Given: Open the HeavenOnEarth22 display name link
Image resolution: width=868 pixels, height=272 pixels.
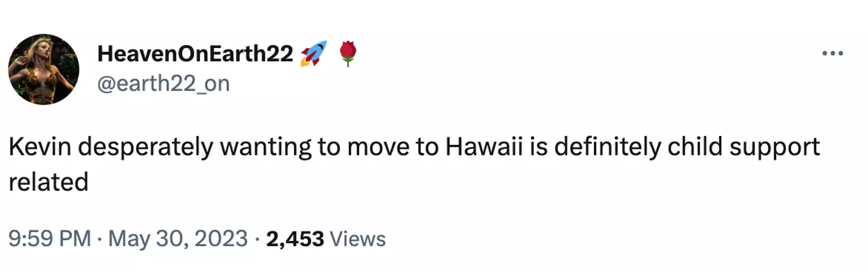Looking at the screenshot, I should [x=195, y=55].
